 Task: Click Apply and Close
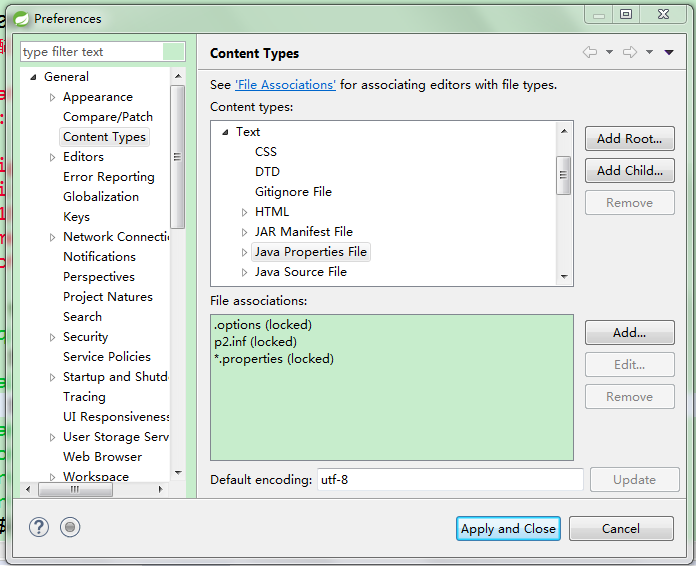508,529
